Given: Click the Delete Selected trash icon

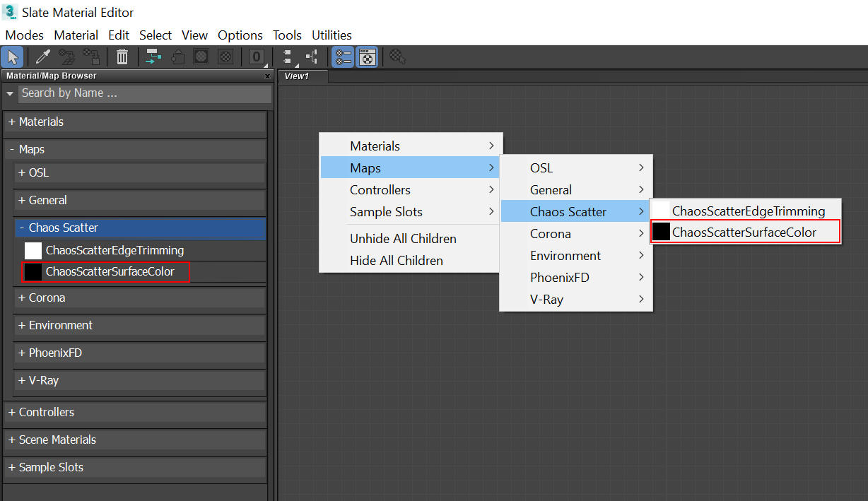Looking at the screenshot, I should (122, 57).
